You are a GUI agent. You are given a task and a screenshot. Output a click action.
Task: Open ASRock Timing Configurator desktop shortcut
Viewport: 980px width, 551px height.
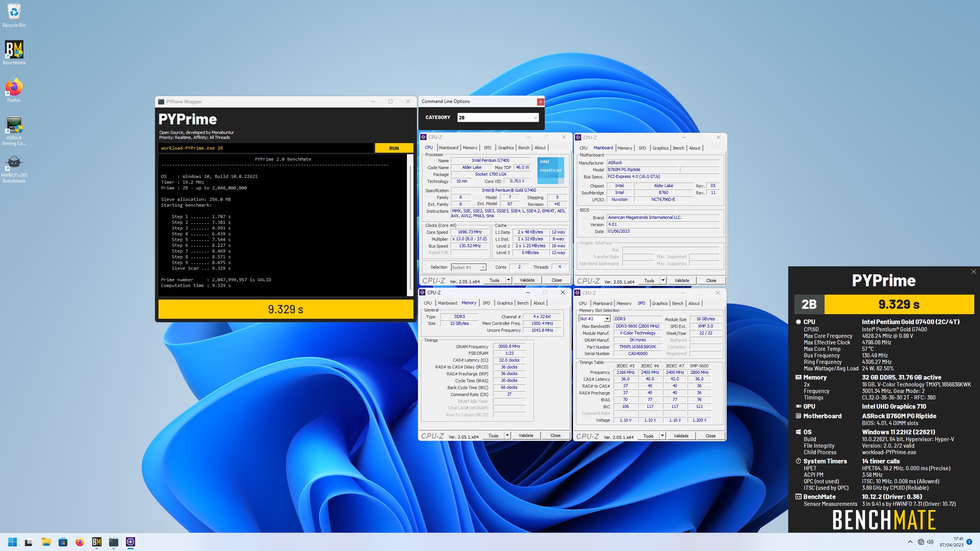pos(14,131)
